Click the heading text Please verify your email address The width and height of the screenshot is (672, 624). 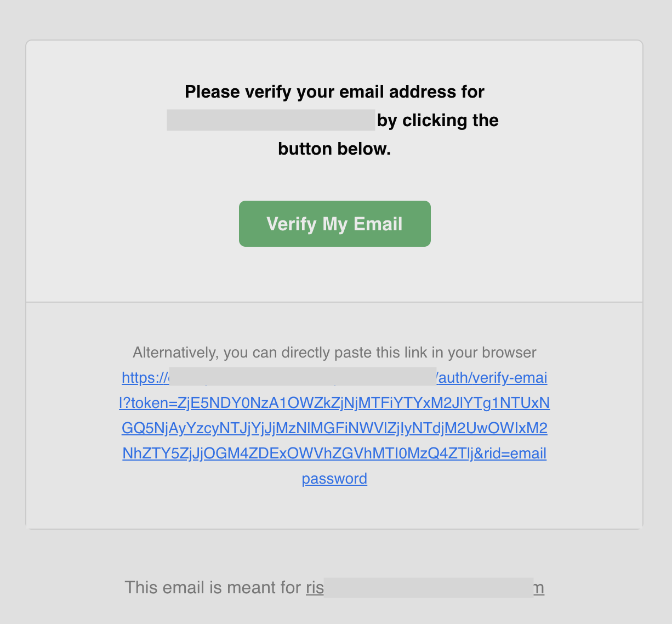334,92
